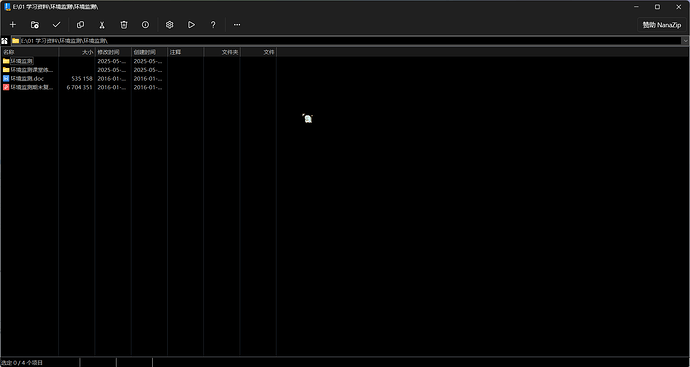Click the 赞助 NanaZip sponsor button
The image size is (690, 367).
[661, 25]
